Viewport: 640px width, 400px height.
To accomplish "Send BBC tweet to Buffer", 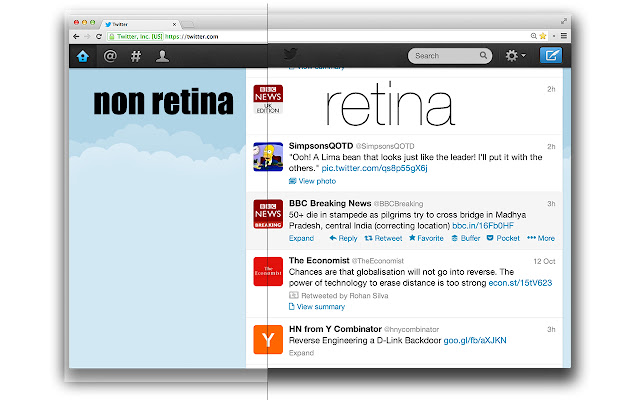I will 466,238.
